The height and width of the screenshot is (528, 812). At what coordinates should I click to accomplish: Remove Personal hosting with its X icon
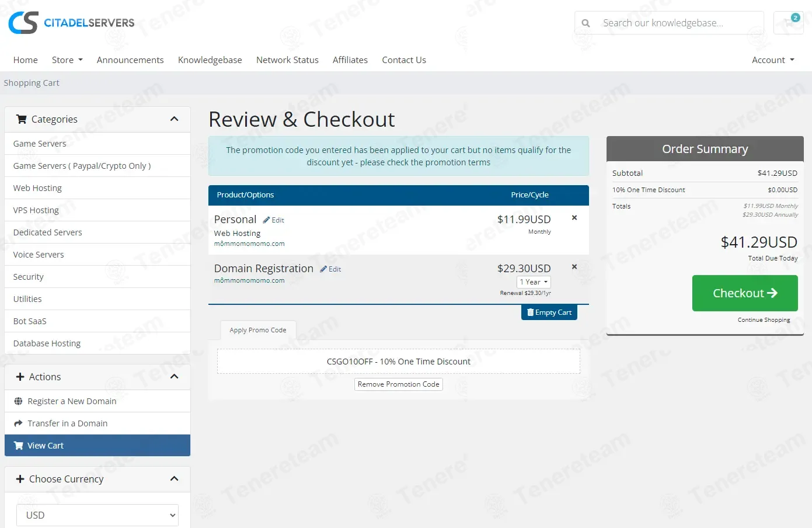(574, 218)
